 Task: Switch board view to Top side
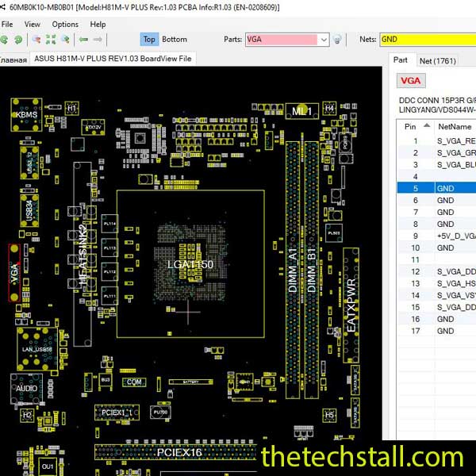click(149, 39)
